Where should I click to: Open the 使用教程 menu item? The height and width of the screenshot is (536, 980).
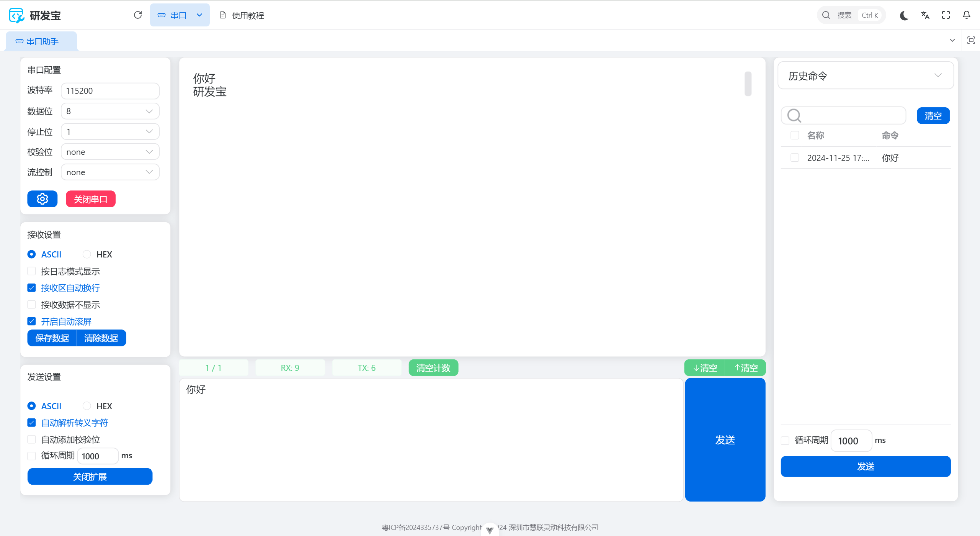[x=242, y=15]
